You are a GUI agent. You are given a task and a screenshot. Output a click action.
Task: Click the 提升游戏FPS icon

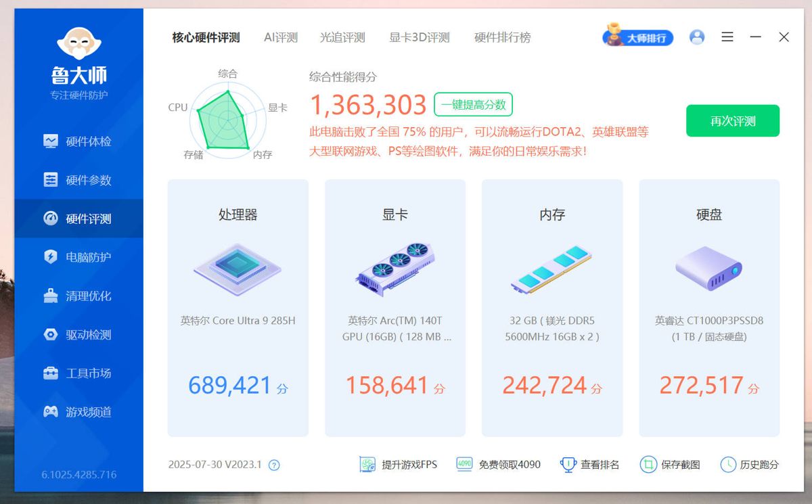367,464
